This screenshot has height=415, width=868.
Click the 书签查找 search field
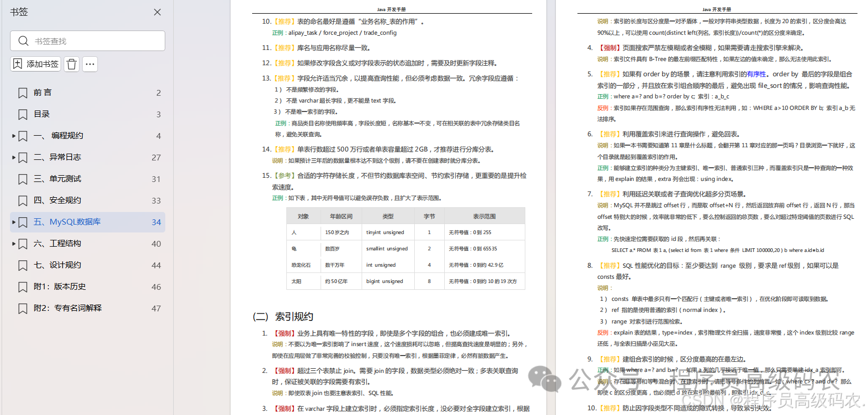click(87, 41)
